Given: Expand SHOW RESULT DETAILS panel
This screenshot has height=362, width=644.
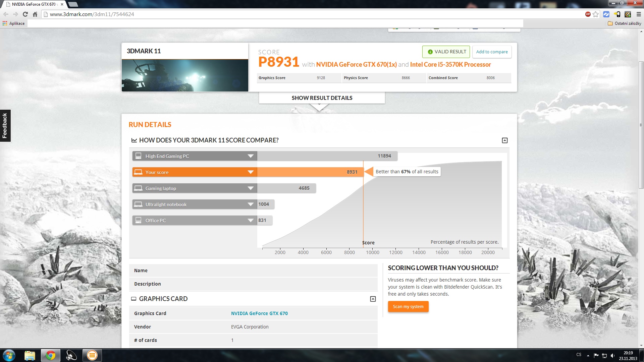Looking at the screenshot, I should pyautogui.click(x=322, y=98).
